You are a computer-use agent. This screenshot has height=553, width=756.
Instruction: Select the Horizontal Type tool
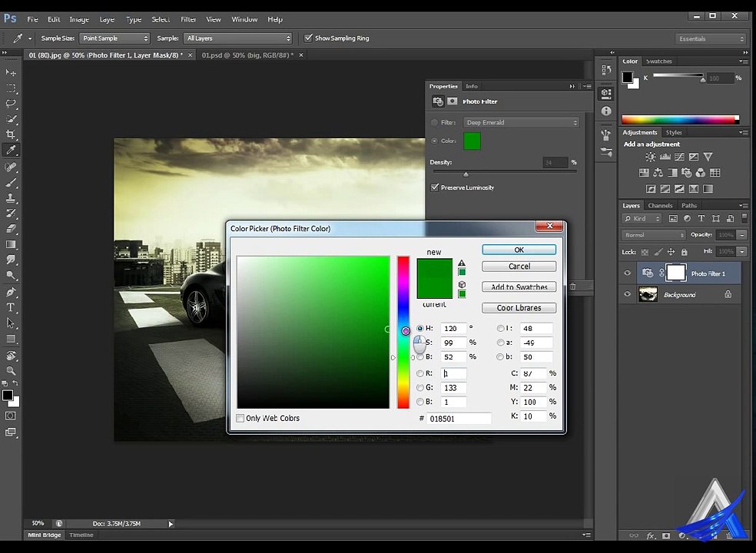point(11,307)
